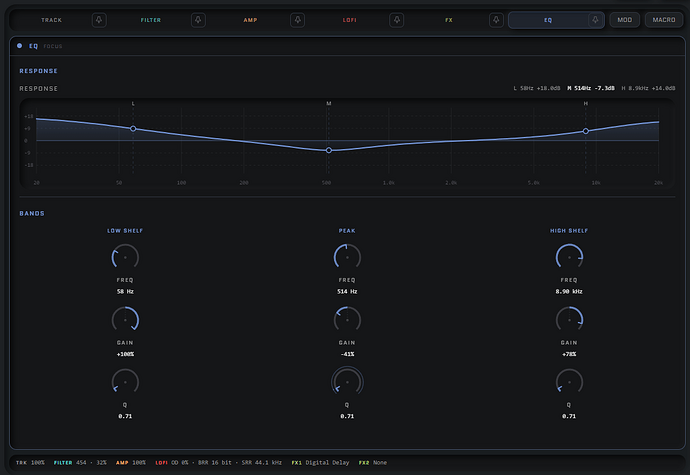
Task: Click the LOW SHELF band heading
Action: point(125,231)
